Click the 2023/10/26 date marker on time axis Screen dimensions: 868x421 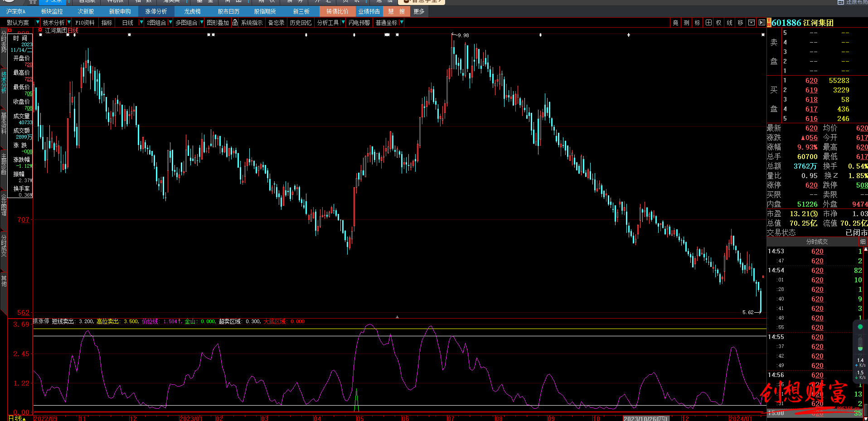pyautogui.click(x=646, y=418)
